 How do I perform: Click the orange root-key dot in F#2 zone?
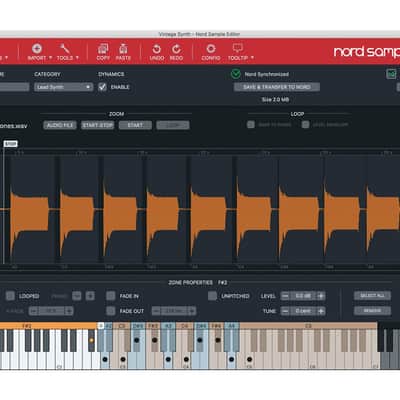(x=91, y=340)
